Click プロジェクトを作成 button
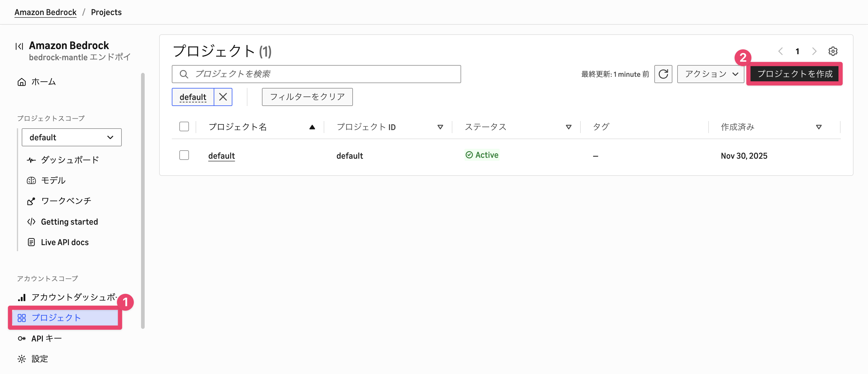Screen dimensions: 868x374 click(x=794, y=74)
